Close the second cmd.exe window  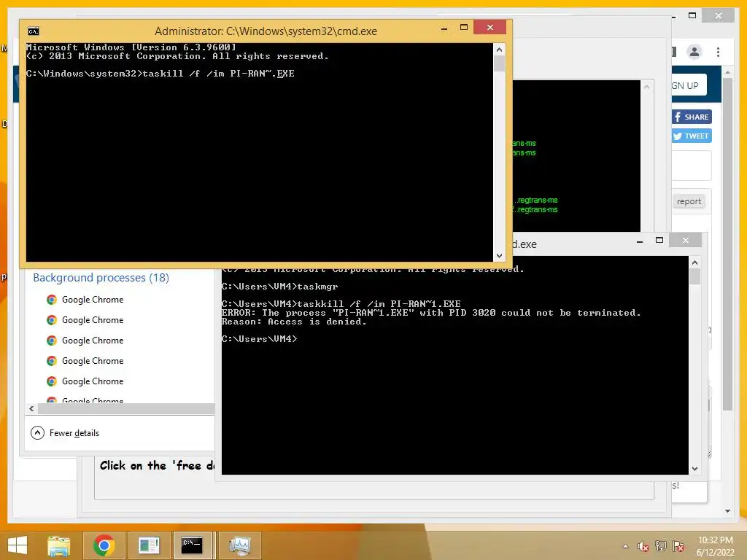[686, 241]
